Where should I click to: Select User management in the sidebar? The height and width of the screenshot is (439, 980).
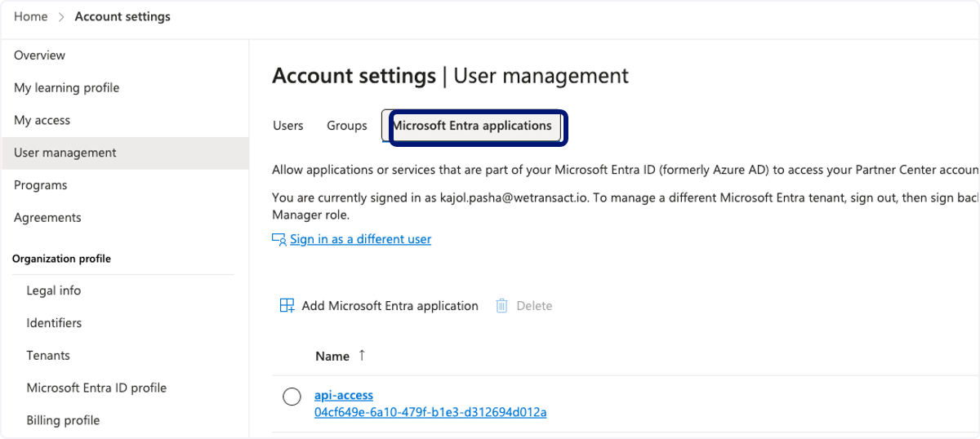point(126,153)
